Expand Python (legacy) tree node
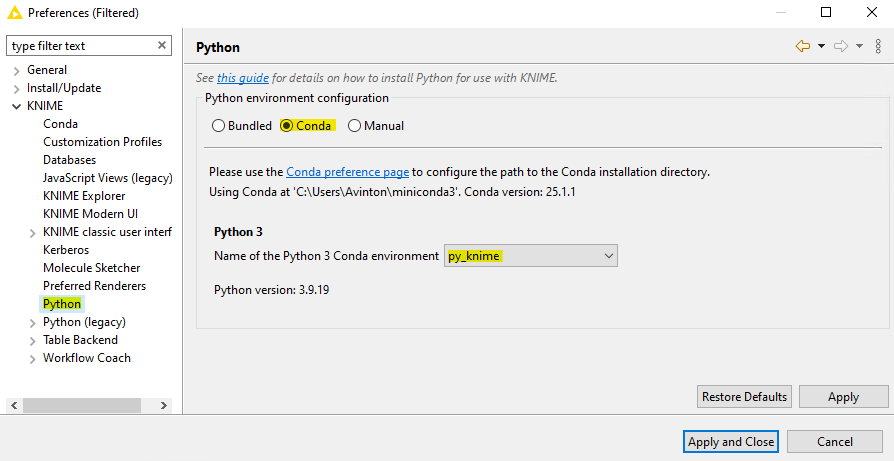The image size is (894, 461). click(x=32, y=323)
